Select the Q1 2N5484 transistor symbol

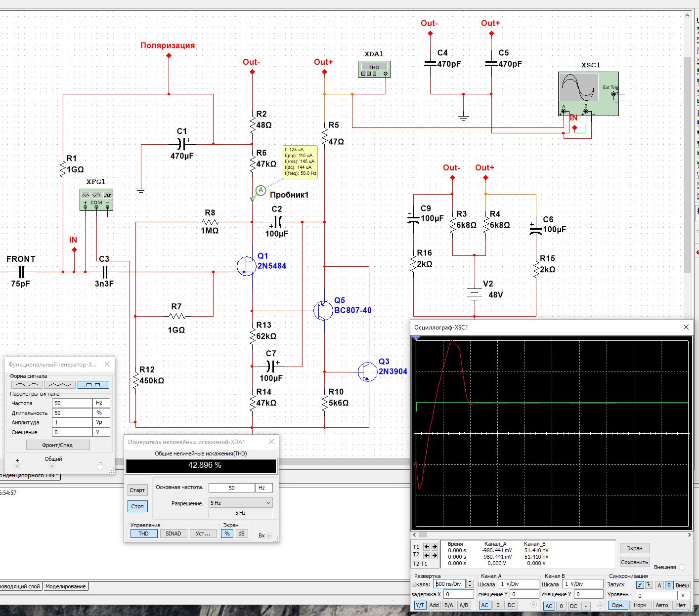click(246, 266)
